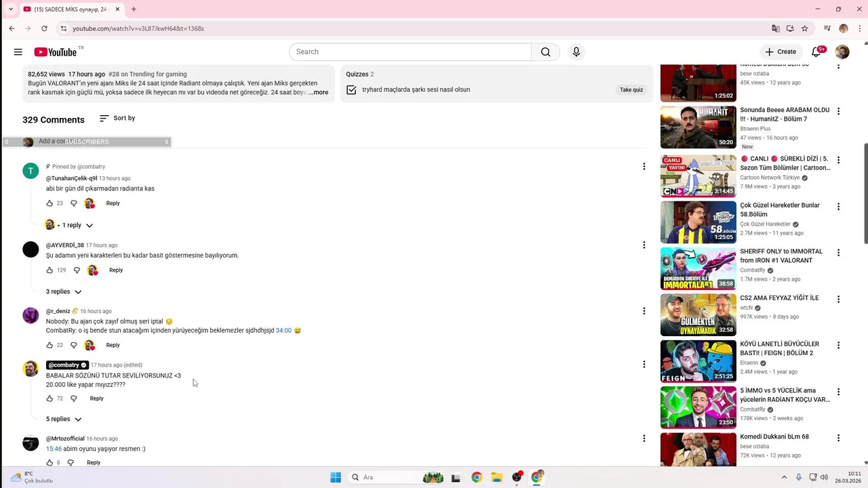Open the SHERIFF ONLY to IMMORTAL thumbnail

point(698,268)
